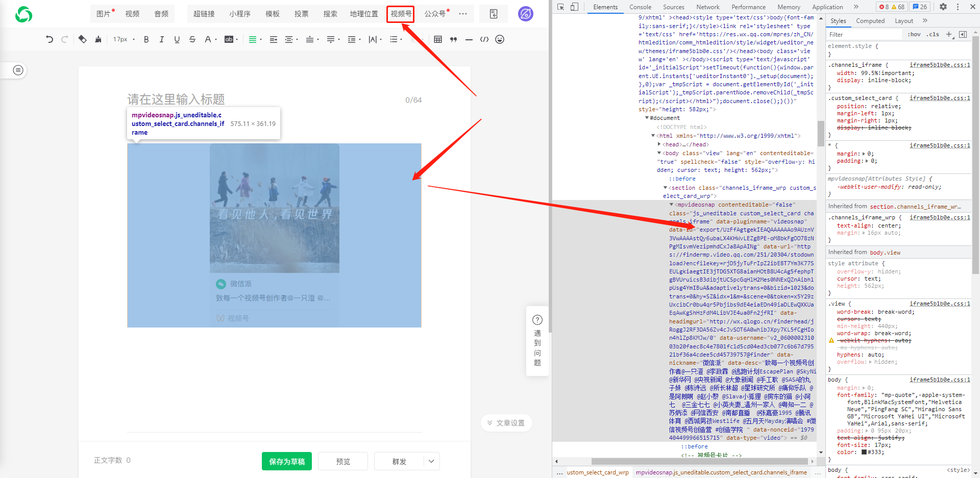Screen dimensions: 980x478
Task: Click the Elements panel vertical scrollbar thumb
Action: pyautogui.click(x=821, y=134)
